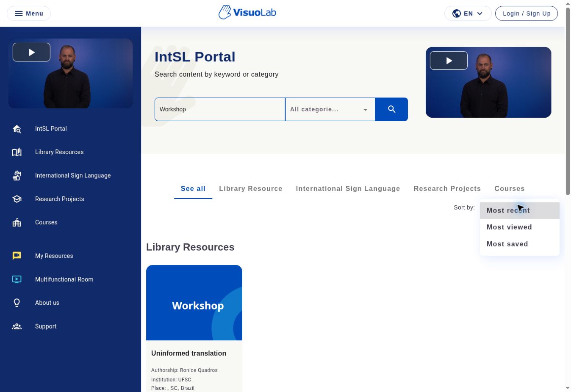Click the globe language icon
571x392 pixels.
[457, 14]
